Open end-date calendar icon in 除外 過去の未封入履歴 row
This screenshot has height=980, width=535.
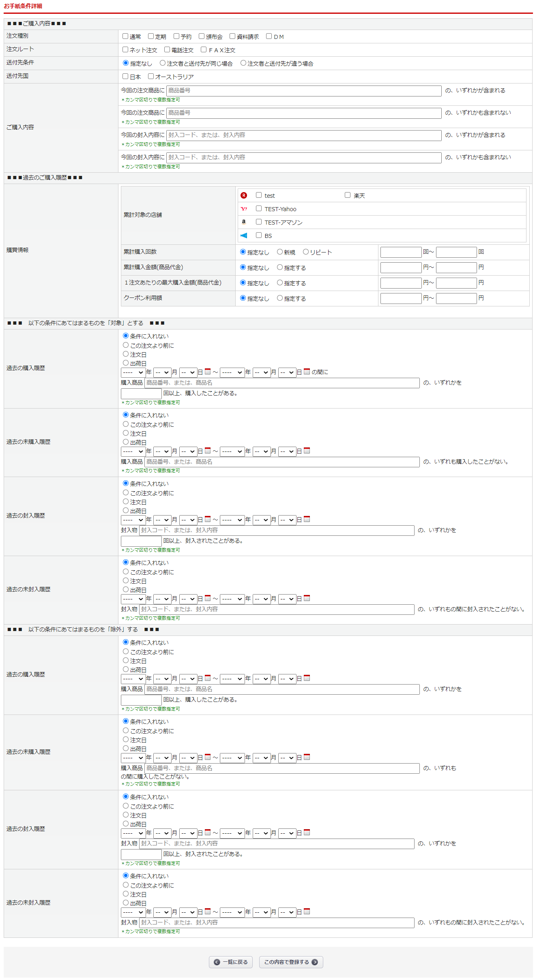coord(307,911)
